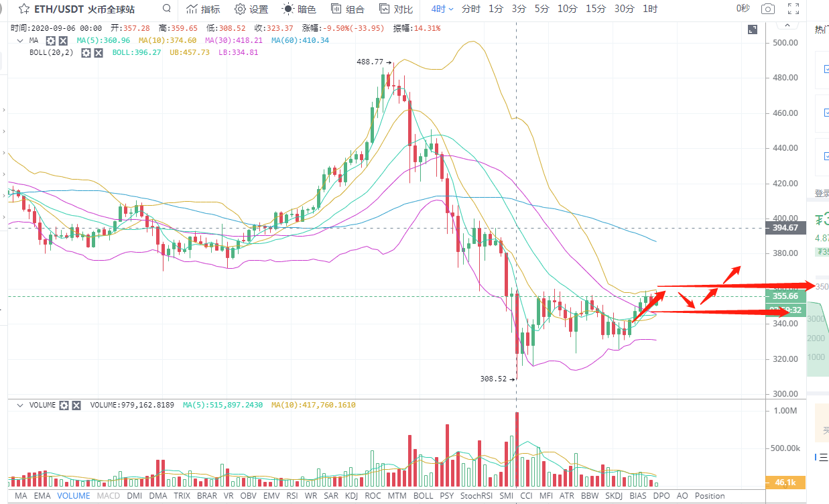Switch to the KDJ indicator tab
The height and width of the screenshot is (504, 829).
click(351, 496)
